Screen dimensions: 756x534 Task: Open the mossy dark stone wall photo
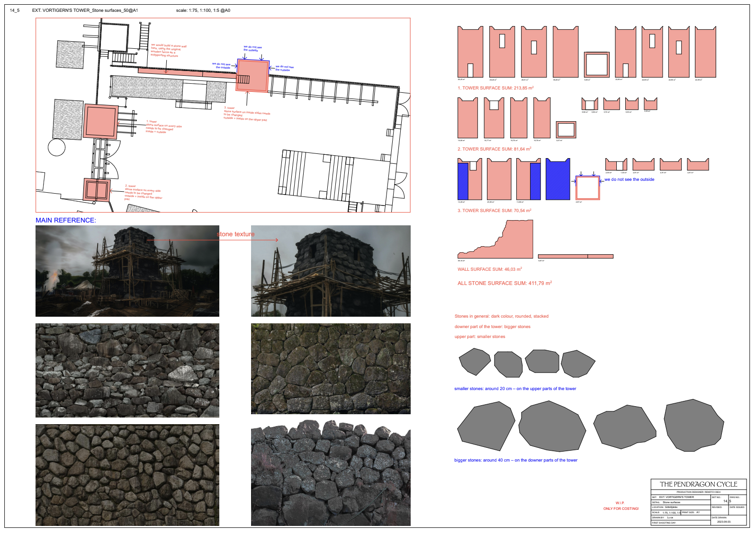(x=331, y=369)
